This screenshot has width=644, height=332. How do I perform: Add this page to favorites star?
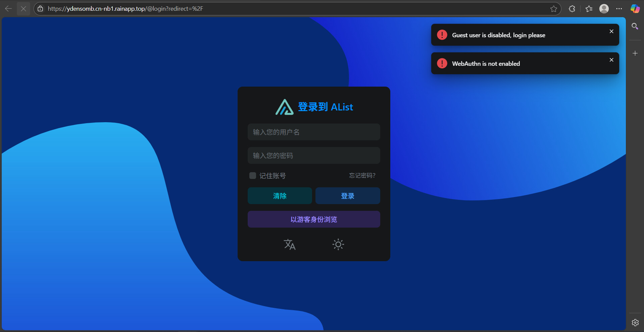coord(554,9)
